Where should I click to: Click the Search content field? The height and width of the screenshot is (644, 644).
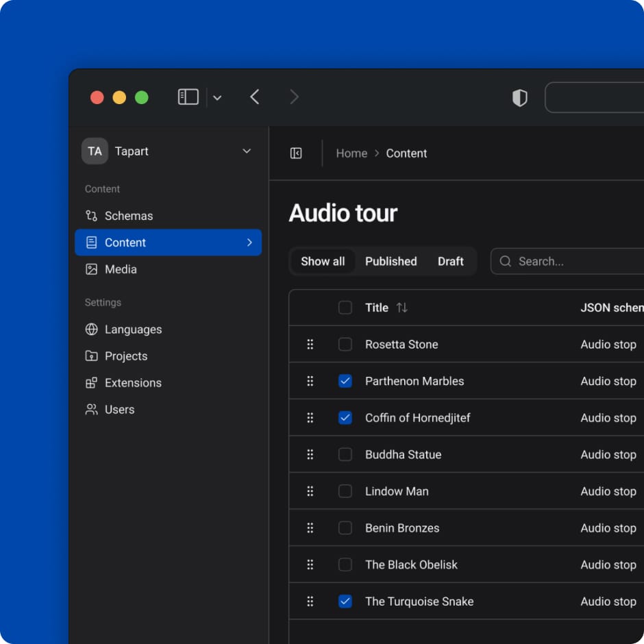point(567,261)
